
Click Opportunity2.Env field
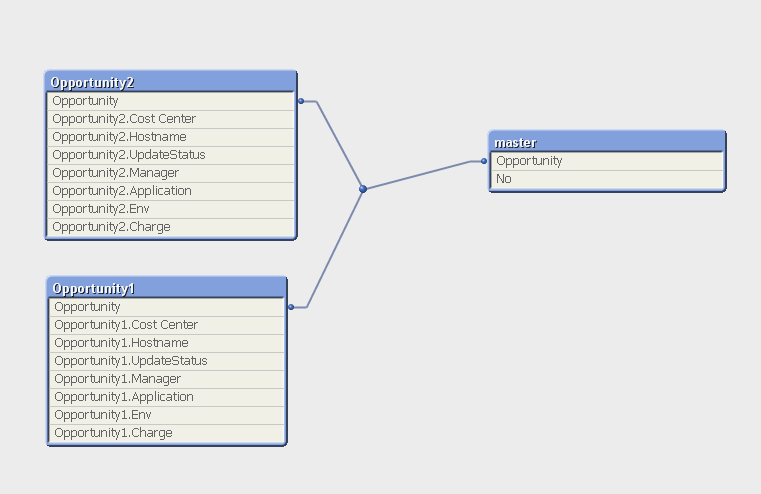[171, 209]
